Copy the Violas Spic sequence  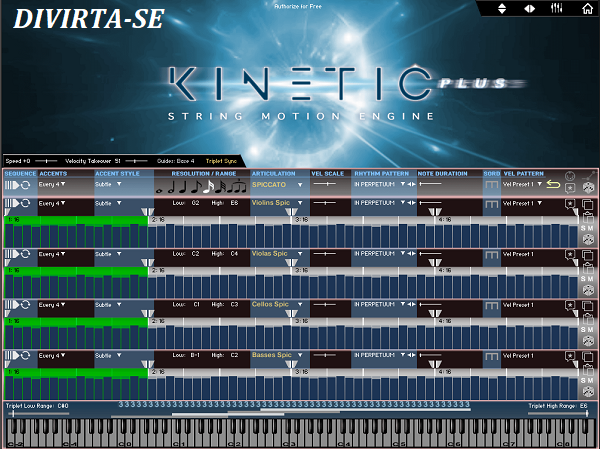587,255
